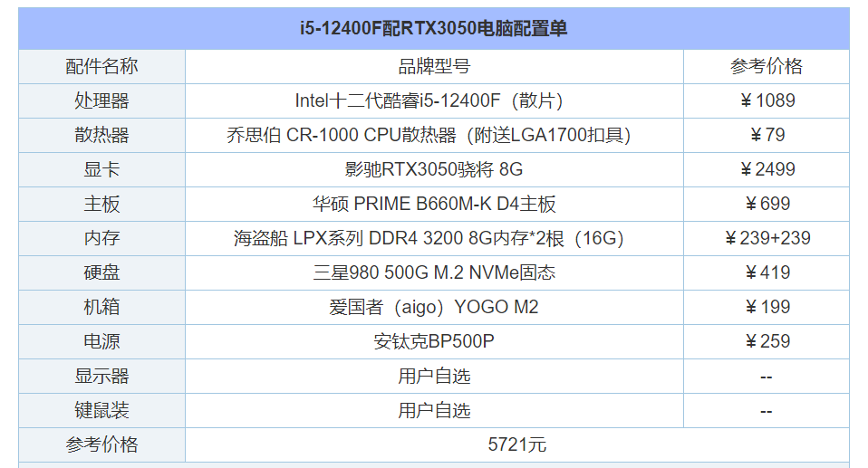Select the 三星980 500G M.2 NVMe固态 cell
This screenshot has height=468, width=868.
[x=434, y=272]
